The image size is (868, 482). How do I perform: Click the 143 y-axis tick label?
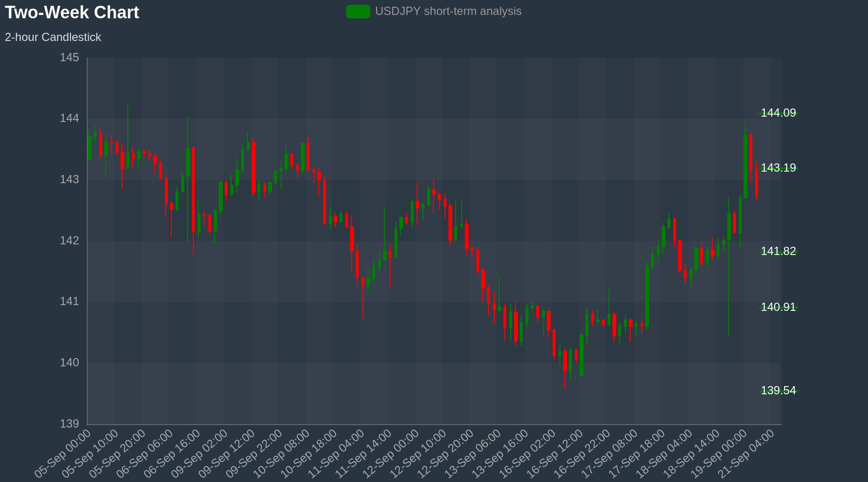(x=69, y=180)
